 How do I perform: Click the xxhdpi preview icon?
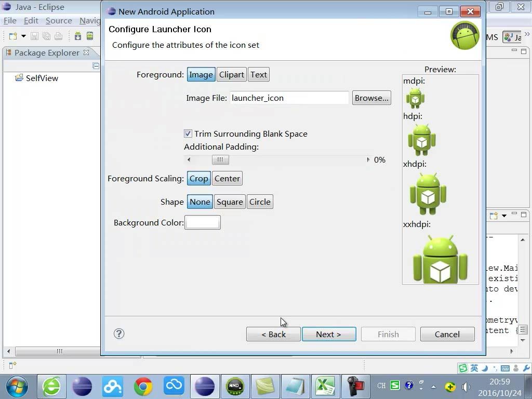pos(440,259)
